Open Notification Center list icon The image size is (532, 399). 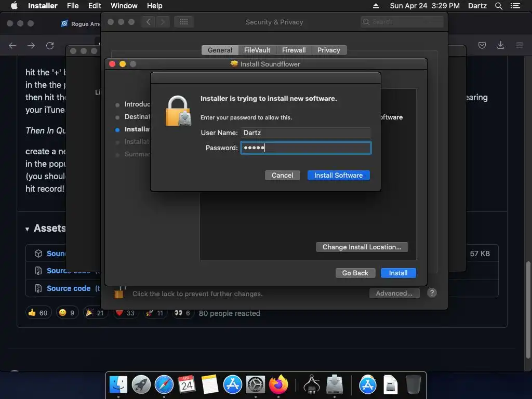515,6
